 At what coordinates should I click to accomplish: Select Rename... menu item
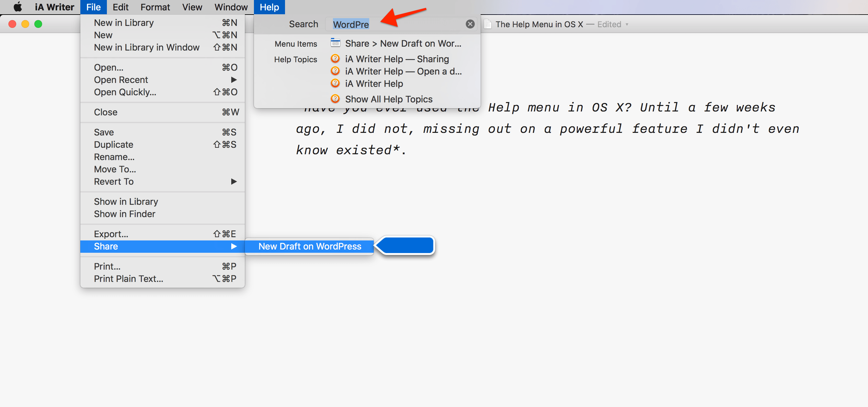(x=162, y=157)
